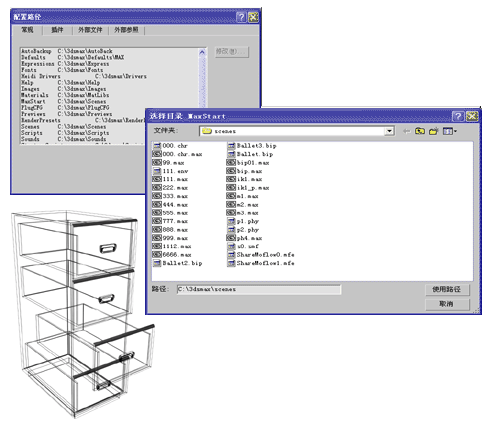Switch to the 插件 tab

(x=57, y=30)
